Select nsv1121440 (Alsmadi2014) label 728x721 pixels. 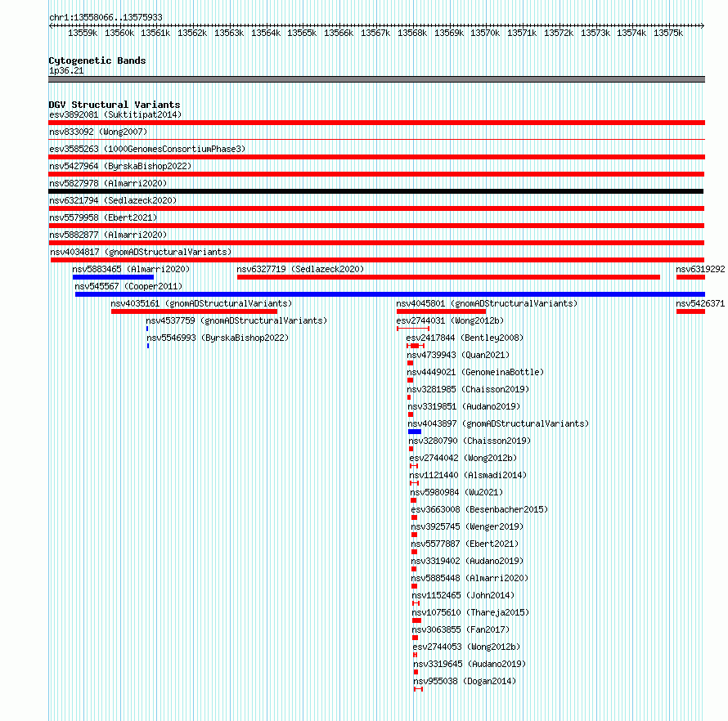click(468, 475)
